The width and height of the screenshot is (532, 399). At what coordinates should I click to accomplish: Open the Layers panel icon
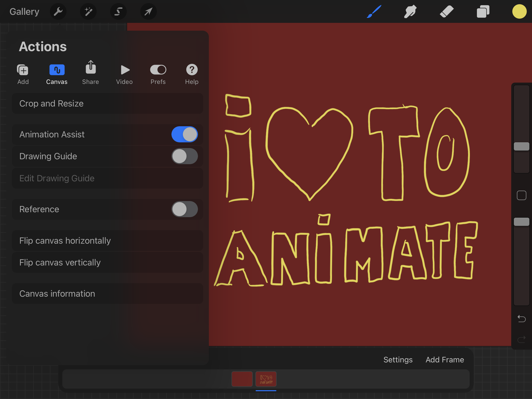[483, 11]
